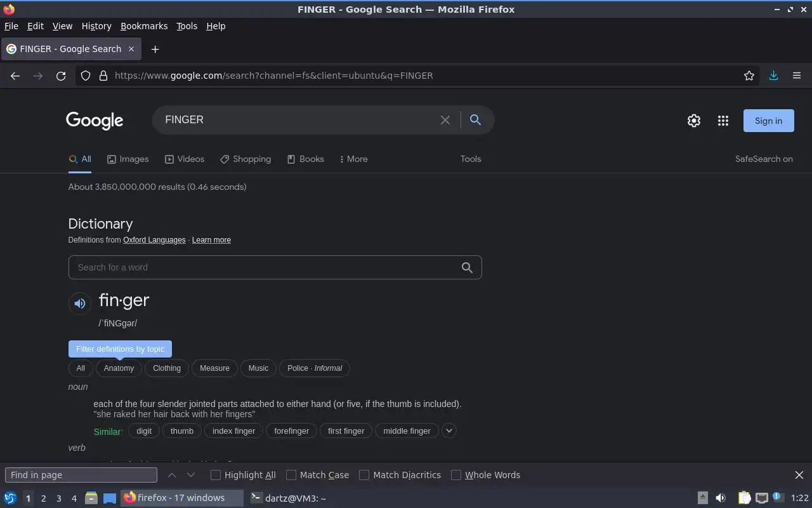Open clipboard manager tray icon
Screen dimensions: 812x508
(x=744, y=498)
